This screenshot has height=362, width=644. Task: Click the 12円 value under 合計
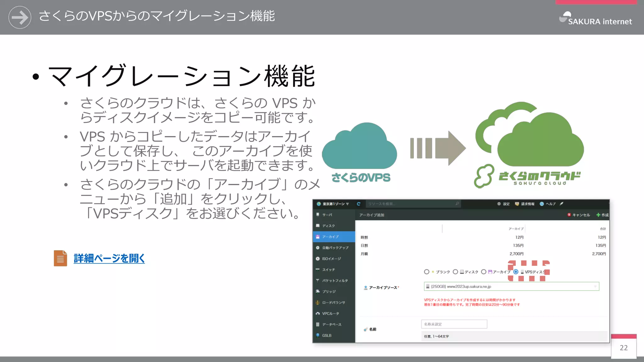coord(602,237)
